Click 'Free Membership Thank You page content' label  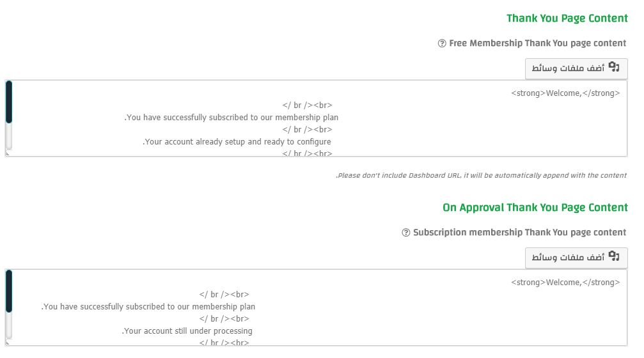coord(538,43)
